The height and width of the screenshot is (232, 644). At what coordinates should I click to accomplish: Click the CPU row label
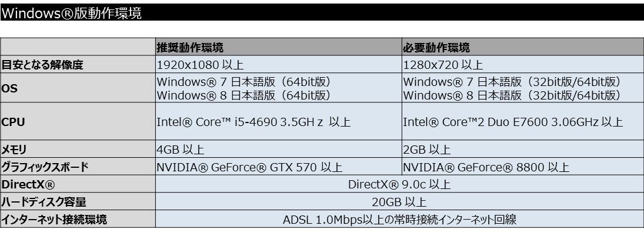click(78, 121)
